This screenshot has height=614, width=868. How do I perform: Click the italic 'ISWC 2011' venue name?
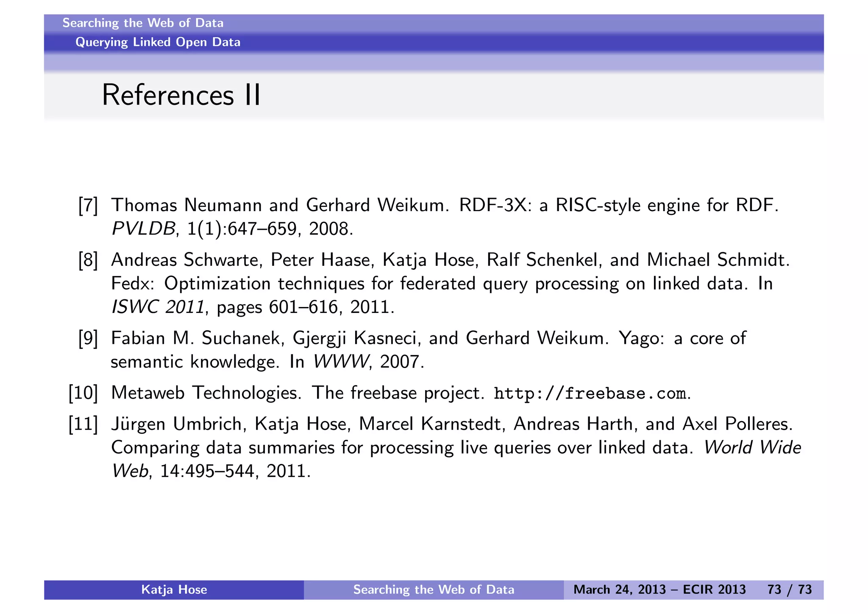158,307
